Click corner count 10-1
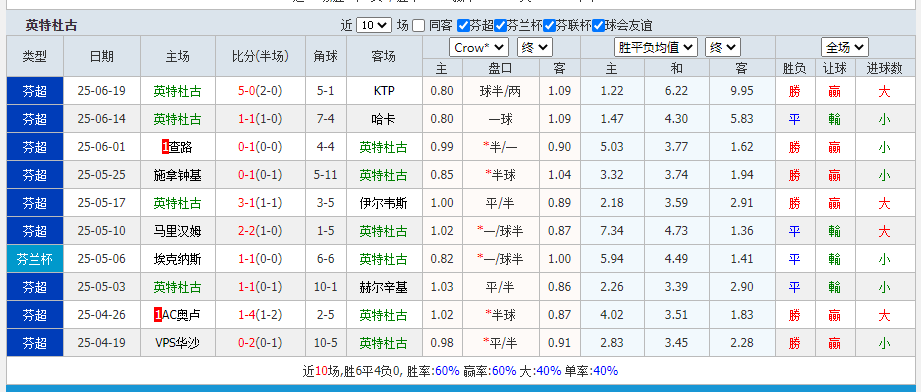This screenshot has height=392, width=921. [x=326, y=287]
